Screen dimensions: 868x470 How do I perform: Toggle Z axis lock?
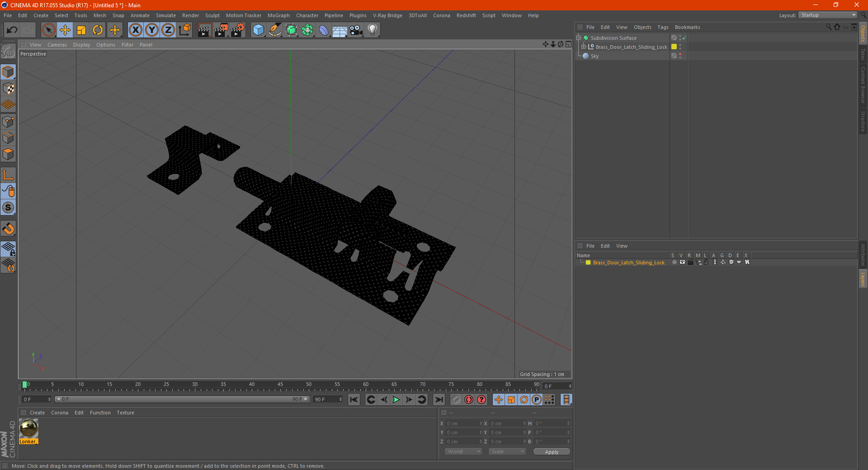(x=168, y=30)
